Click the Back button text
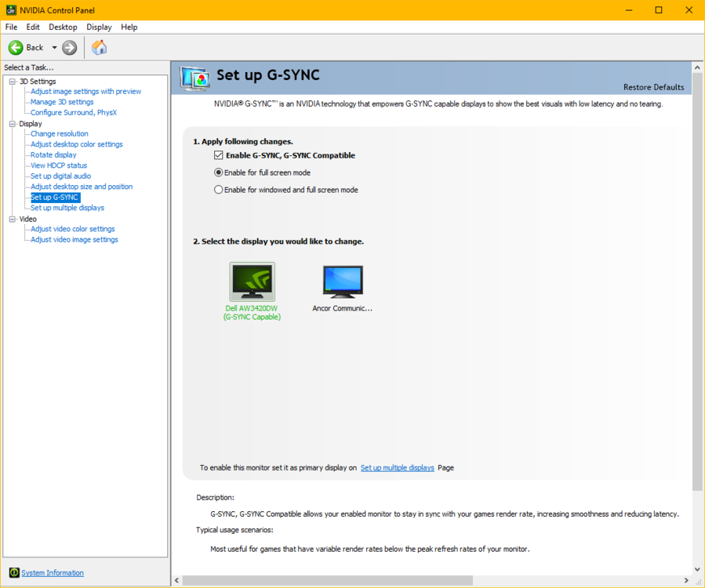The width and height of the screenshot is (705, 588). pos(35,48)
